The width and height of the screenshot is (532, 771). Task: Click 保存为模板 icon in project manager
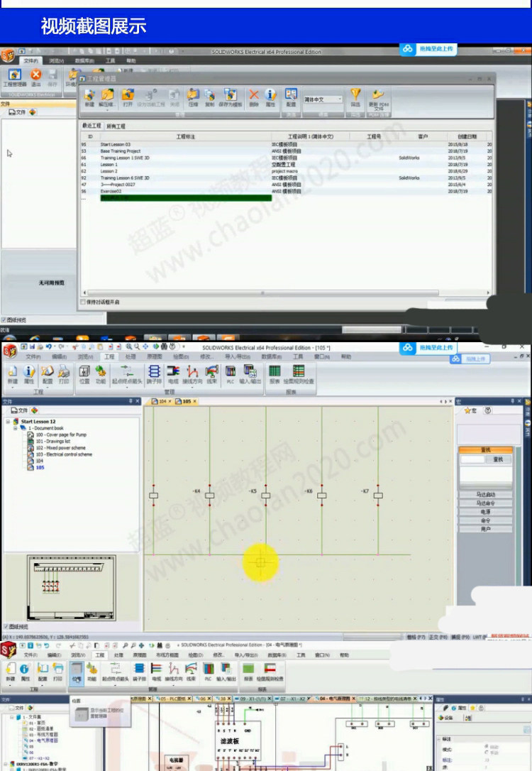tap(231, 97)
